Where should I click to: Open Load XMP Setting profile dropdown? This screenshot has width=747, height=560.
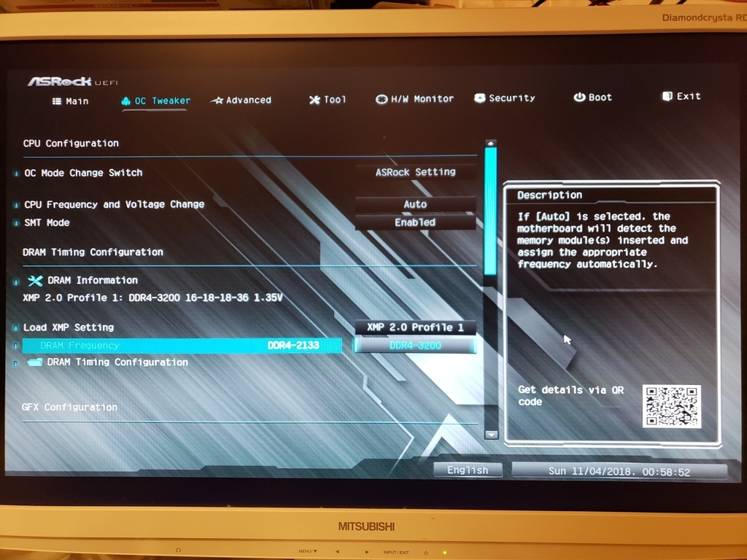pos(415,327)
